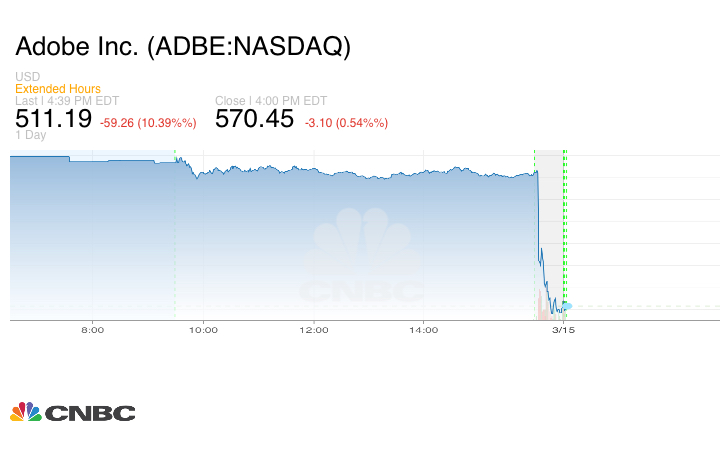This screenshot has width=720, height=450.
Task: Click the blue last-price marker on chart
Action: click(567, 305)
